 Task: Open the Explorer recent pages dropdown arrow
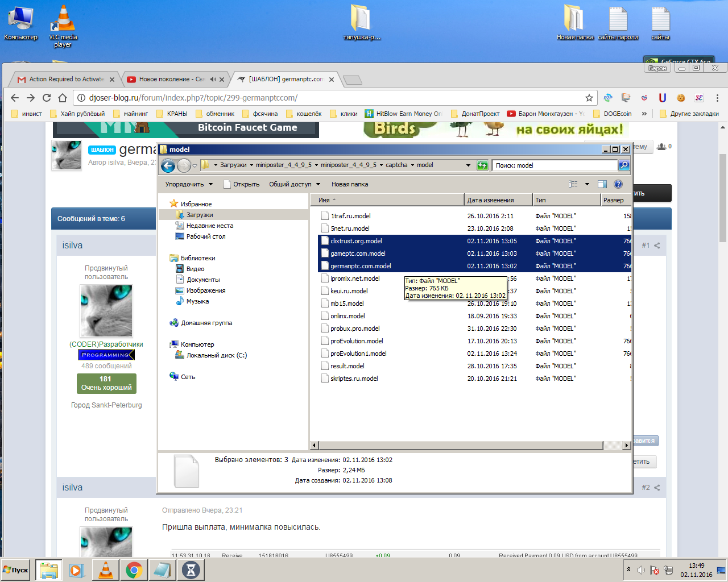[195, 165]
